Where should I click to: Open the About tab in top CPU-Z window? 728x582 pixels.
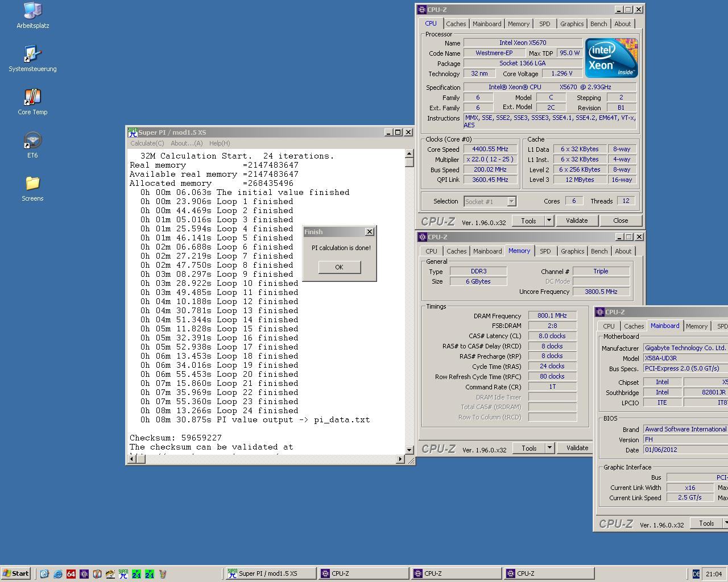(x=622, y=24)
